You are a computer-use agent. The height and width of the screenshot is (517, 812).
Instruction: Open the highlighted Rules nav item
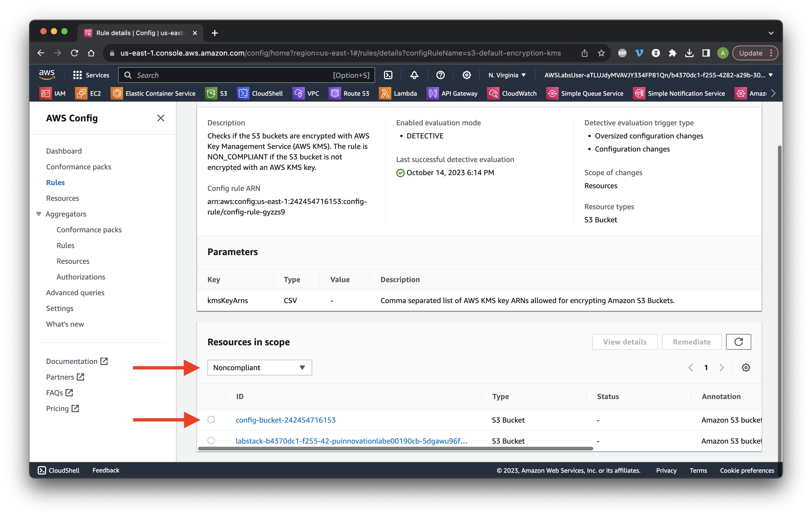pyautogui.click(x=55, y=182)
